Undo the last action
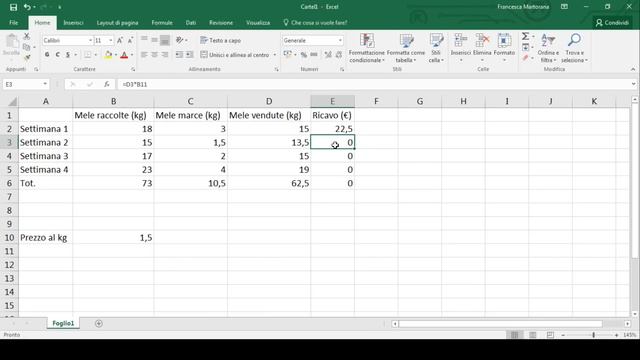This screenshot has width=640, height=360. (x=27, y=7)
